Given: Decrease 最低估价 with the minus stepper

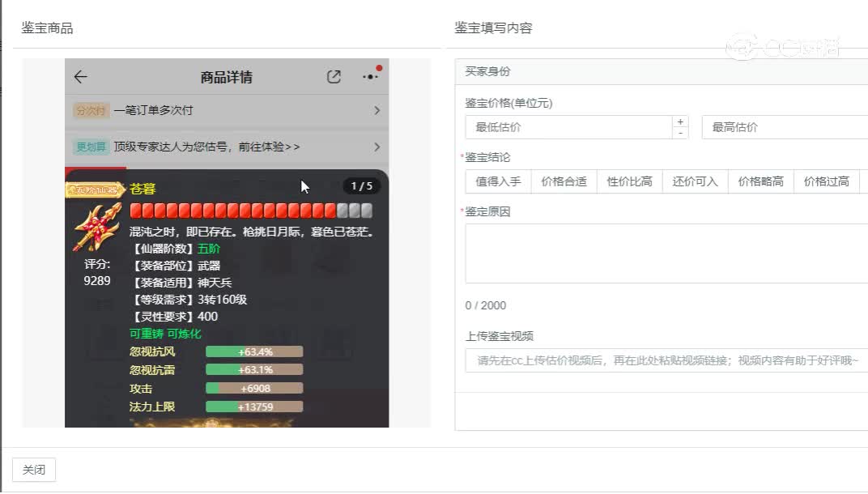Looking at the screenshot, I should [x=680, y=134].
